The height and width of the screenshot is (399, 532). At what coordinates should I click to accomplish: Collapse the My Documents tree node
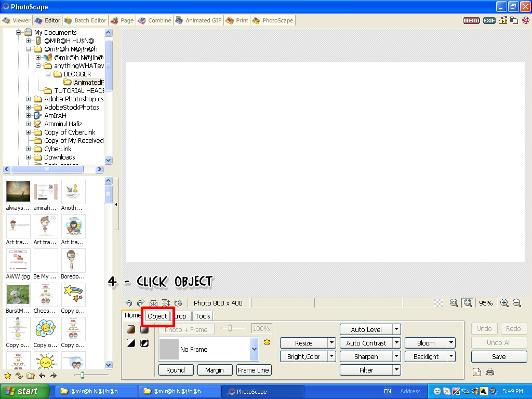pos(19,33)
